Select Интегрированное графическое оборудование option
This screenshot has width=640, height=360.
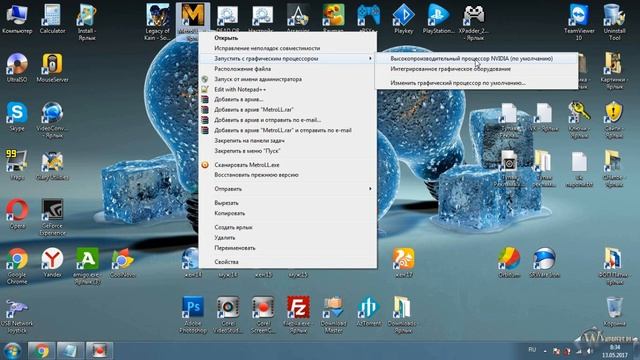pyautogui.click(x=476, y=69)
